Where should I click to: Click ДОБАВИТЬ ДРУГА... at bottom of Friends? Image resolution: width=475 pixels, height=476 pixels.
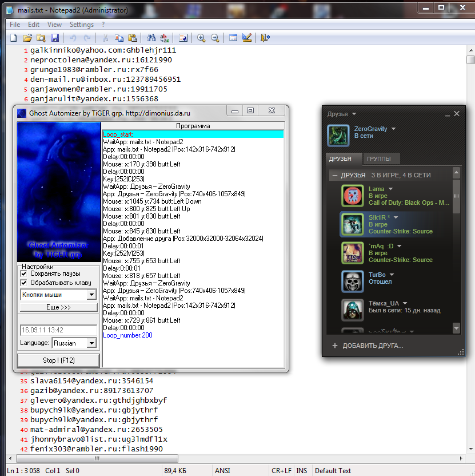tap(368, 346)
